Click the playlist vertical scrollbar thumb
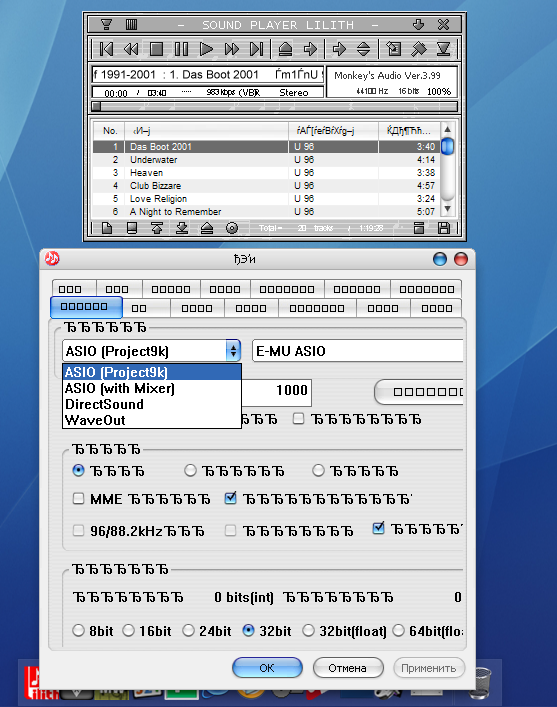The width and height of the screenshot is (557, 707). point(447,146)
